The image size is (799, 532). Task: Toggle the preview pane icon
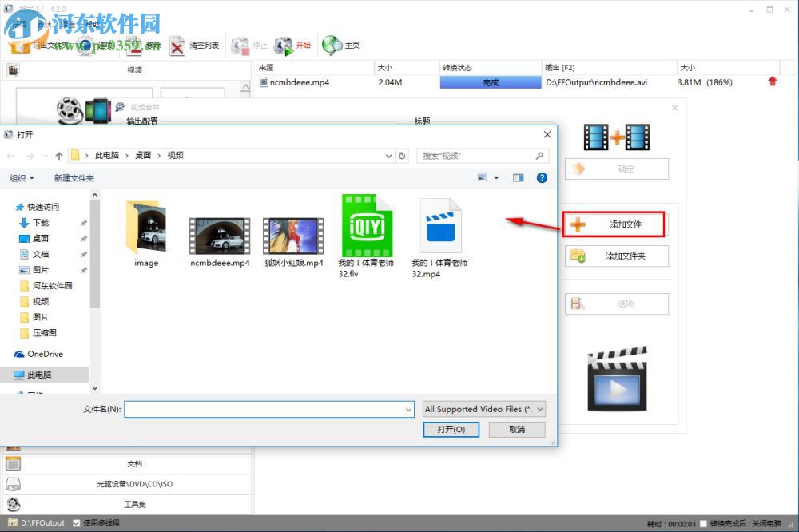click(519, 178)
